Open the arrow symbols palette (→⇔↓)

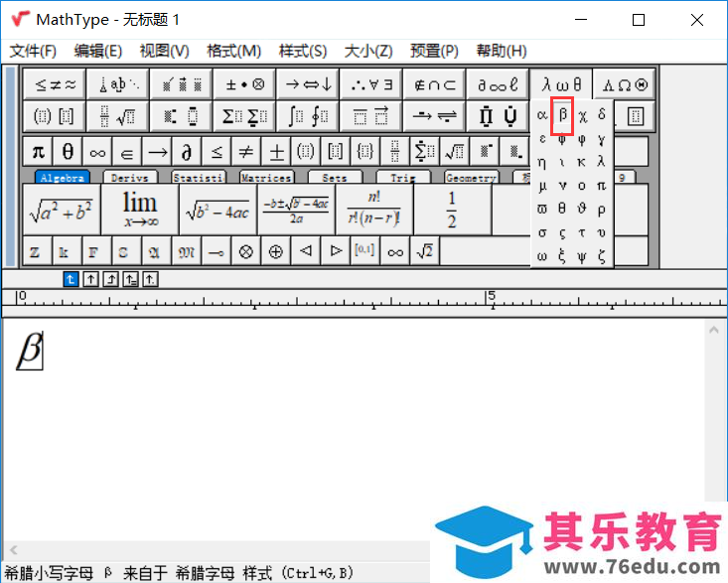tap(308, 84)
